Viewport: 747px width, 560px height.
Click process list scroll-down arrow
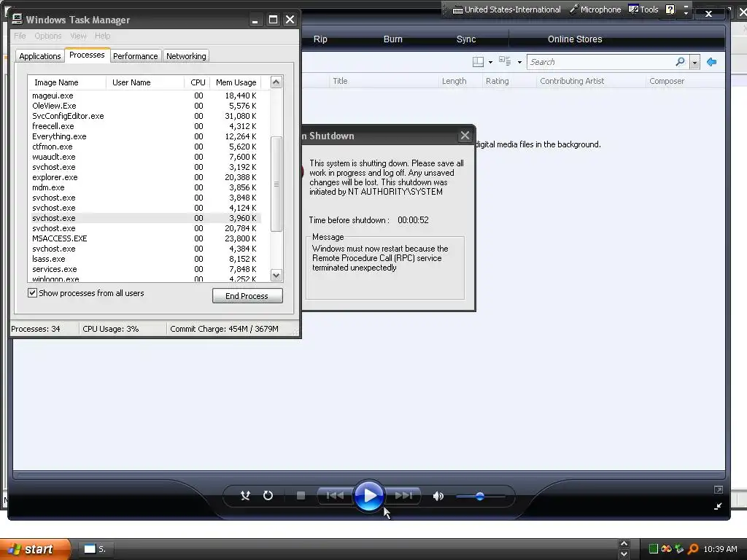point(276,275)
